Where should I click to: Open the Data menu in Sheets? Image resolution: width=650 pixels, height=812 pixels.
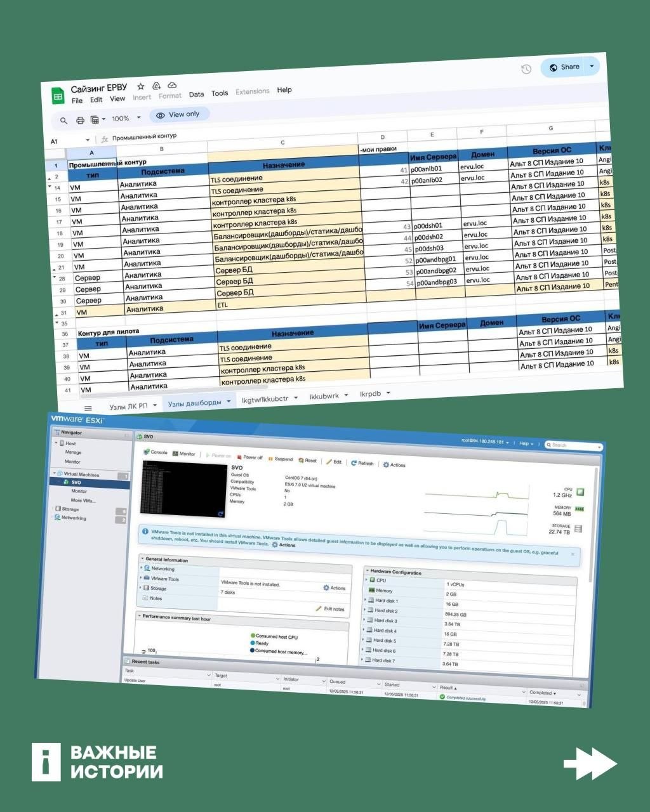tap(197, 94)
